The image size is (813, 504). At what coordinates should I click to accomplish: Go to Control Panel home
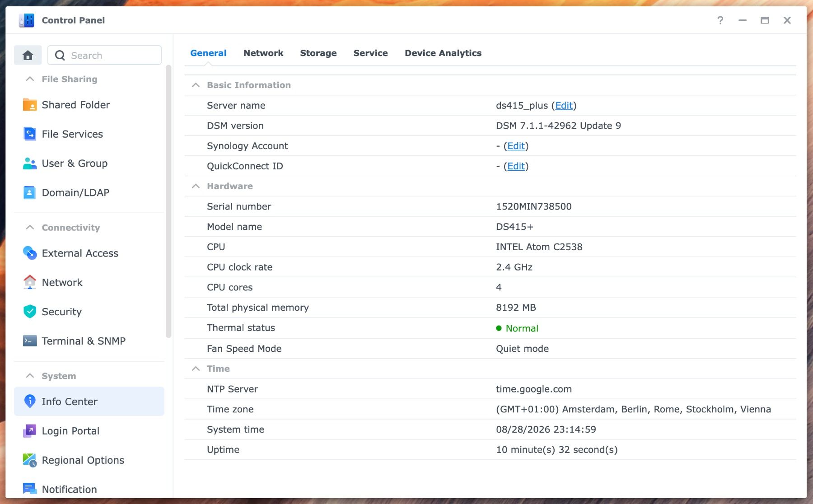click(x=28, y=55)
